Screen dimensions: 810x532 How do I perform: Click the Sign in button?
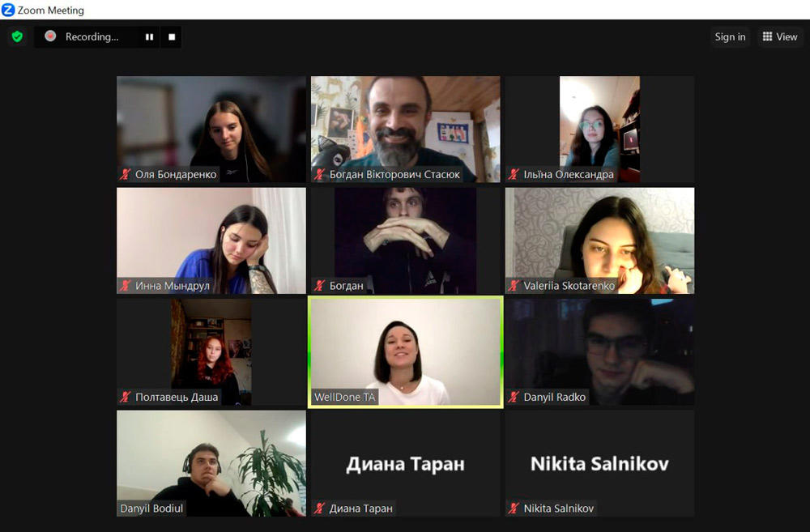coord(730,36)
